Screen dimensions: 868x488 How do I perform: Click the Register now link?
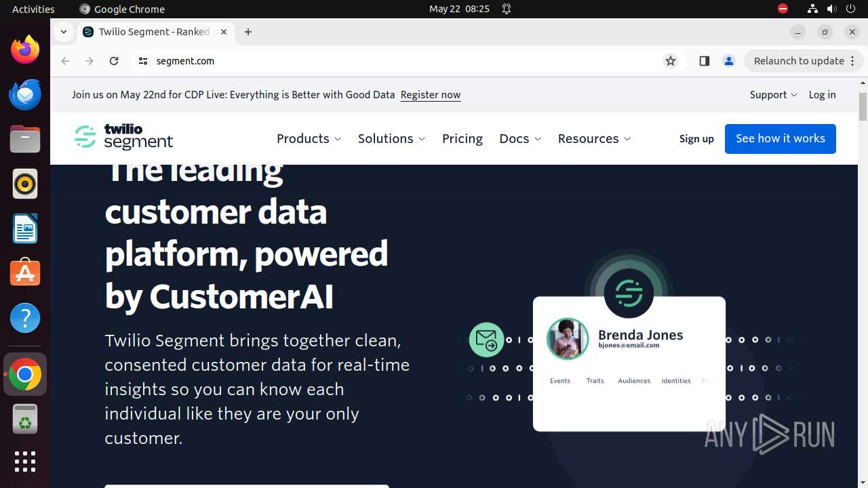(431, 95)
